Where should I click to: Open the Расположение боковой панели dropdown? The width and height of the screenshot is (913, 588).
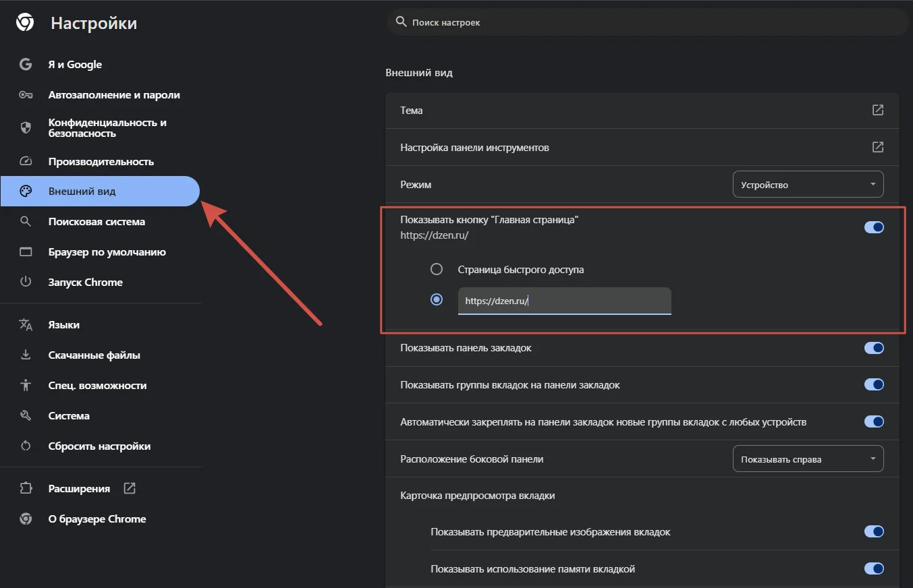[808, 459]
